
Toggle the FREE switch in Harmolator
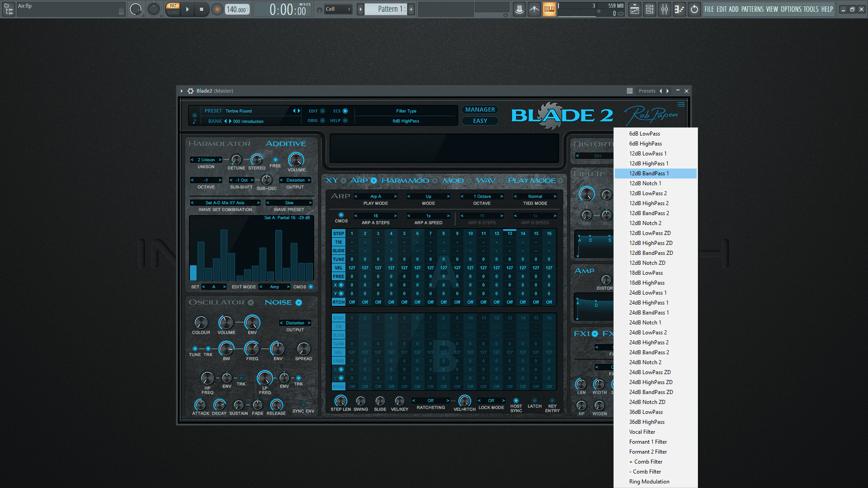click(x=275, y=160)
